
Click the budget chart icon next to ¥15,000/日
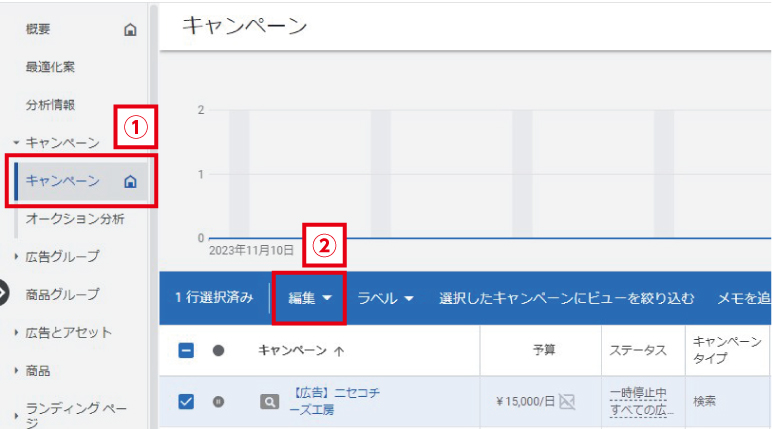pos(567,401)
